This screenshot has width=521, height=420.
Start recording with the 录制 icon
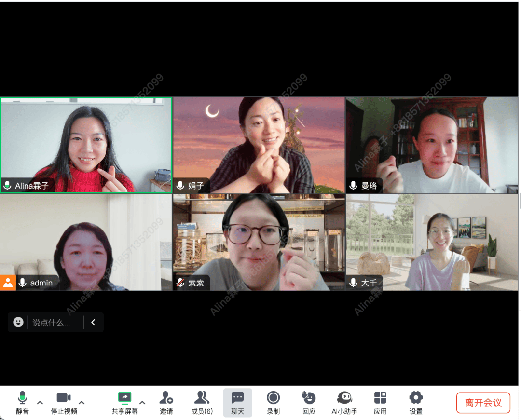point(273,403)
